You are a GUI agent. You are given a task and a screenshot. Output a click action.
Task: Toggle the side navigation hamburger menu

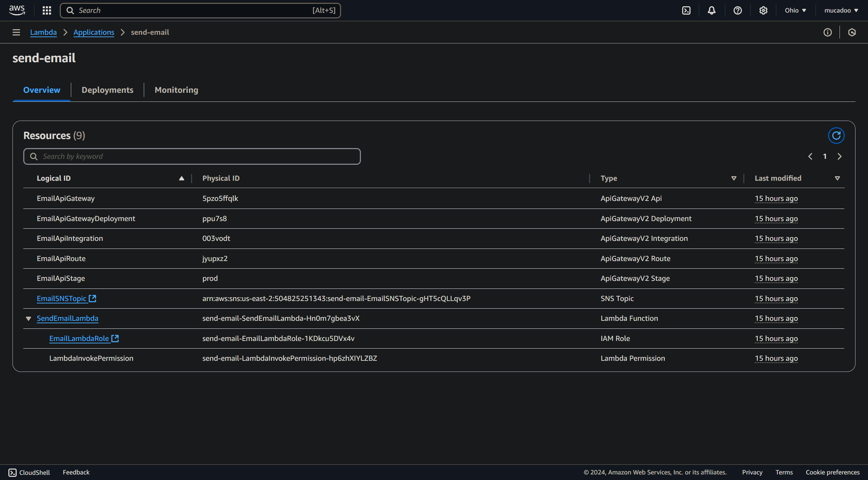(16, 32)
